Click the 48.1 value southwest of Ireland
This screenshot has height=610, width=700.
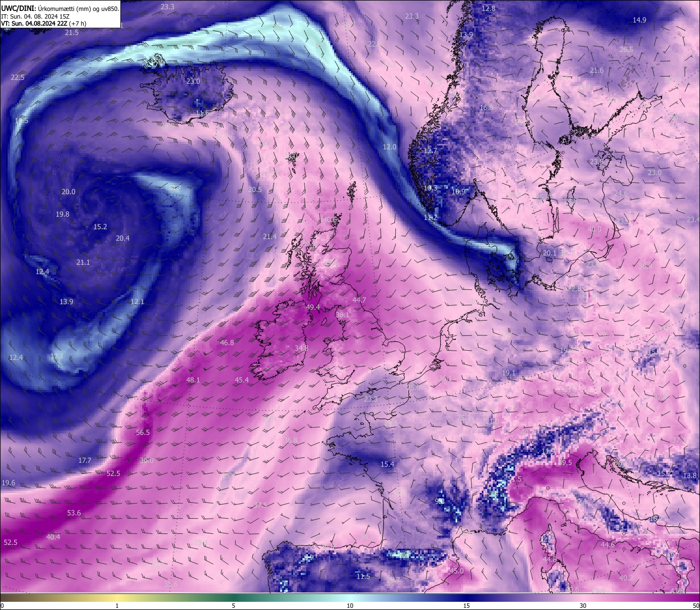point(193,380)
